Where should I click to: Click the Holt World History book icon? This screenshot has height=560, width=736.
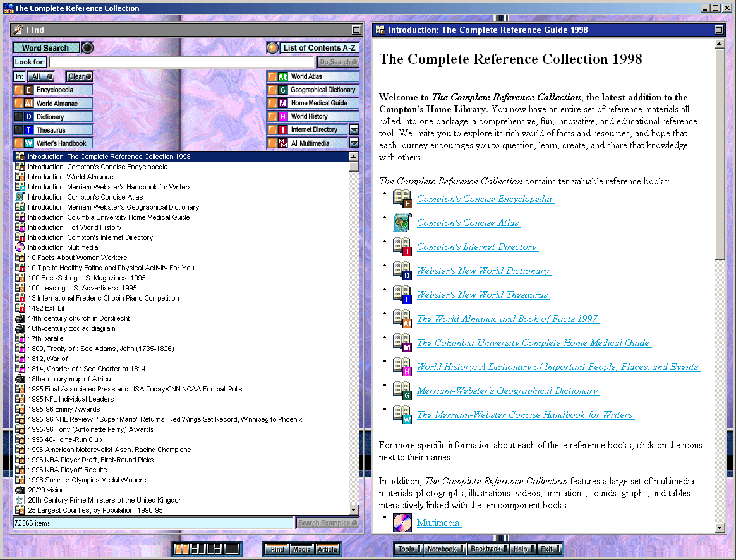point(402,367)
